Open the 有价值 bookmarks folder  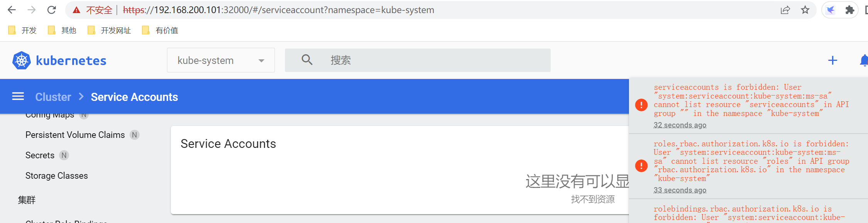tap(160, 30)
